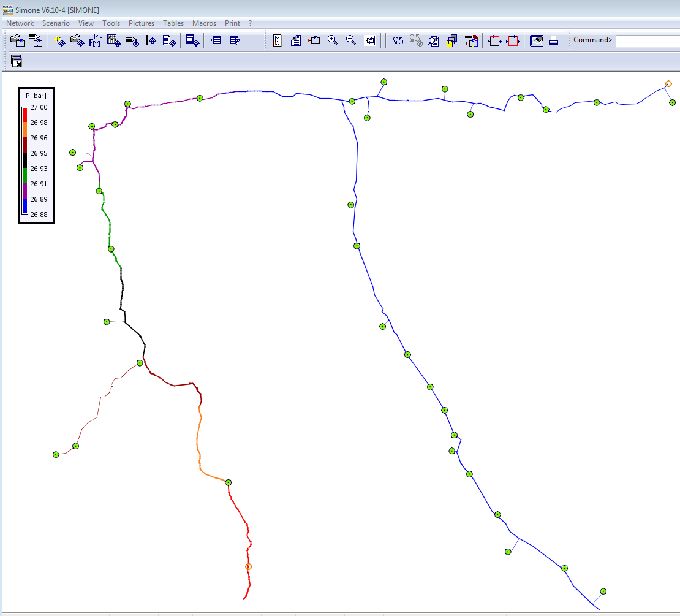Click the Command input field
This screenshot has height=616, width=680.
coord(648,41)
